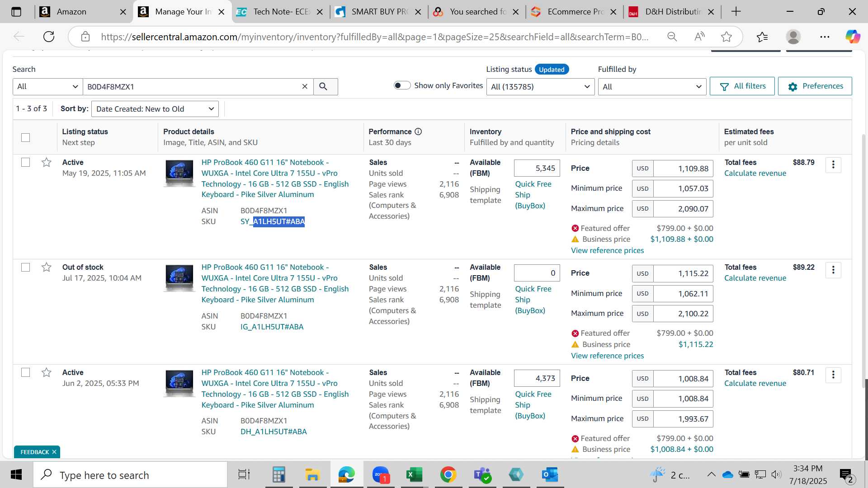Open View reference prices for the SY_A1LH5UT#ABA listing
Screen dimensions: 868x488
click(607, 250)
